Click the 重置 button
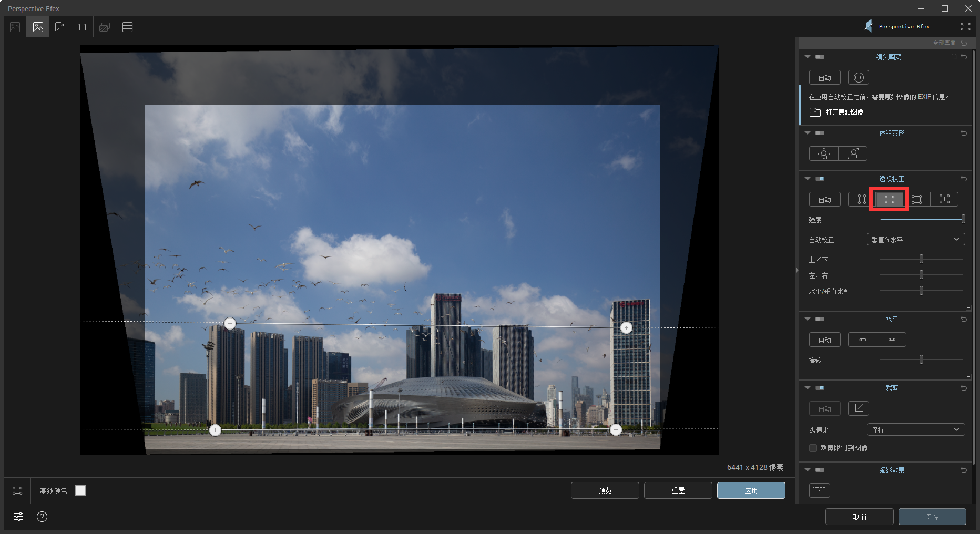 (x=678, y=490)
